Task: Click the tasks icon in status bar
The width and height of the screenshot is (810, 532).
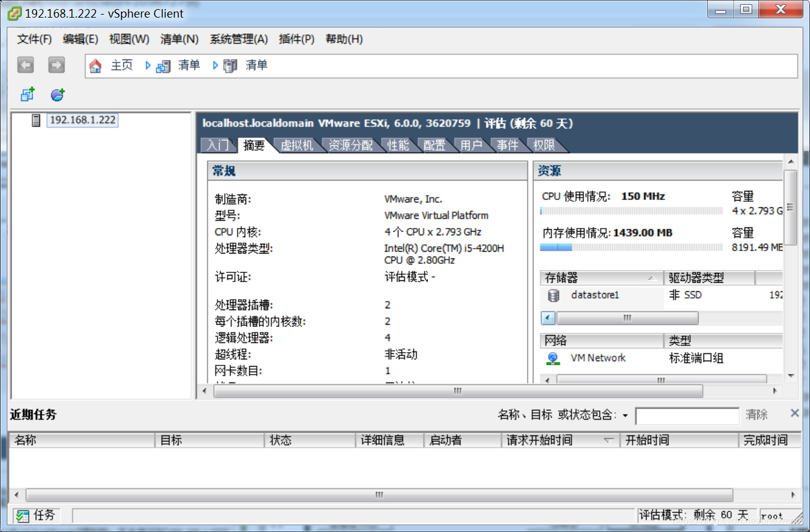Action: point(22,516)
